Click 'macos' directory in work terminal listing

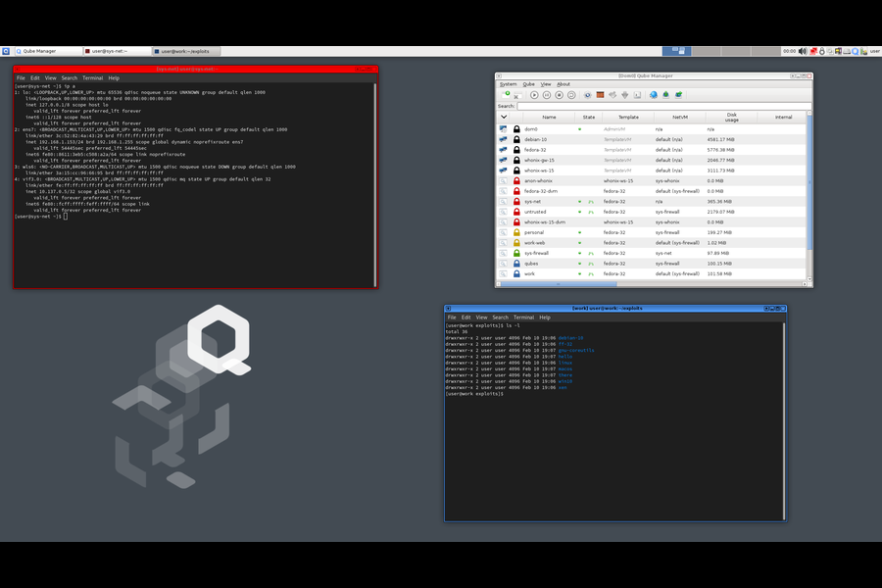[565, 369]
